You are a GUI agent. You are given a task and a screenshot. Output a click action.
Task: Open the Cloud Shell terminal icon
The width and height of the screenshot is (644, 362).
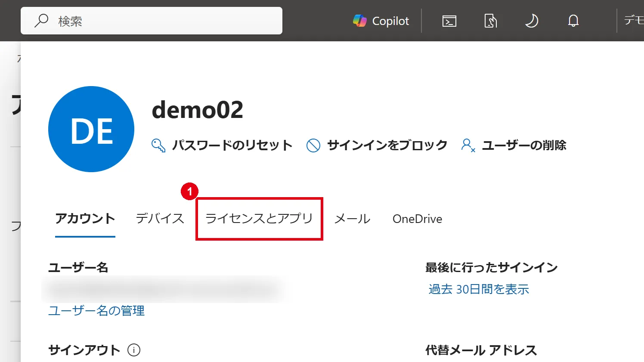click(449, 21)
